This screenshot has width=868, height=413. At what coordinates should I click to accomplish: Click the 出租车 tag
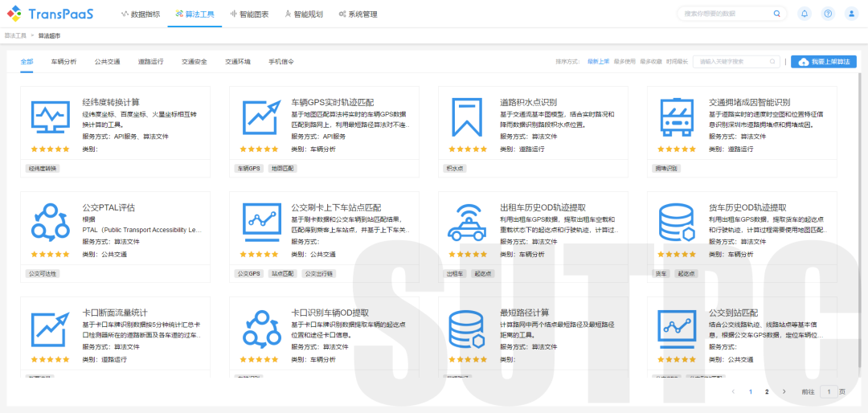click(x=454, y=273)
